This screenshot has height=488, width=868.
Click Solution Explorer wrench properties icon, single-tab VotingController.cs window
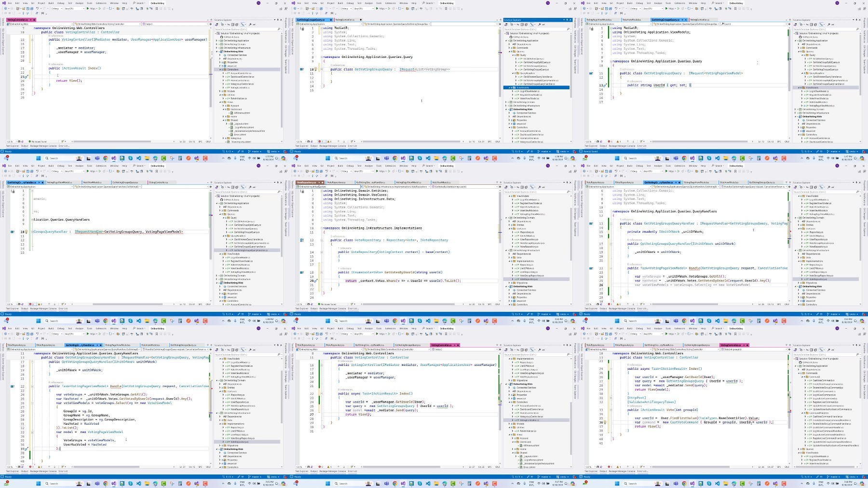(250, 25)
